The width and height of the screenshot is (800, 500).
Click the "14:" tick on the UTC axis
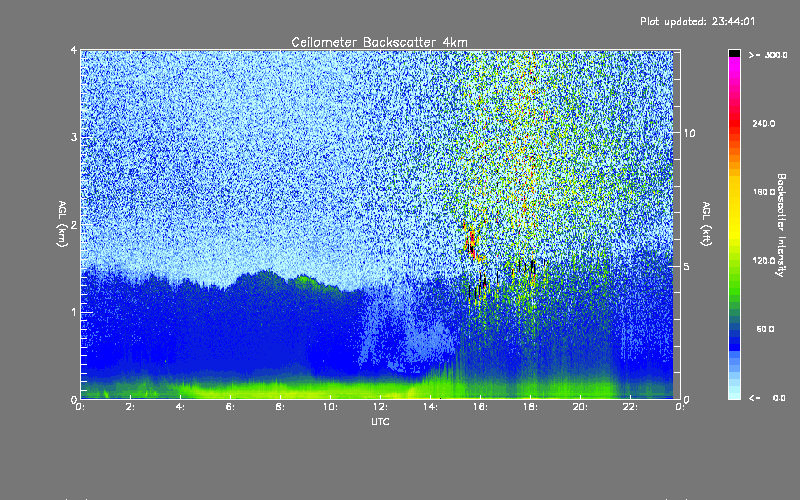(x=430, y=407)
